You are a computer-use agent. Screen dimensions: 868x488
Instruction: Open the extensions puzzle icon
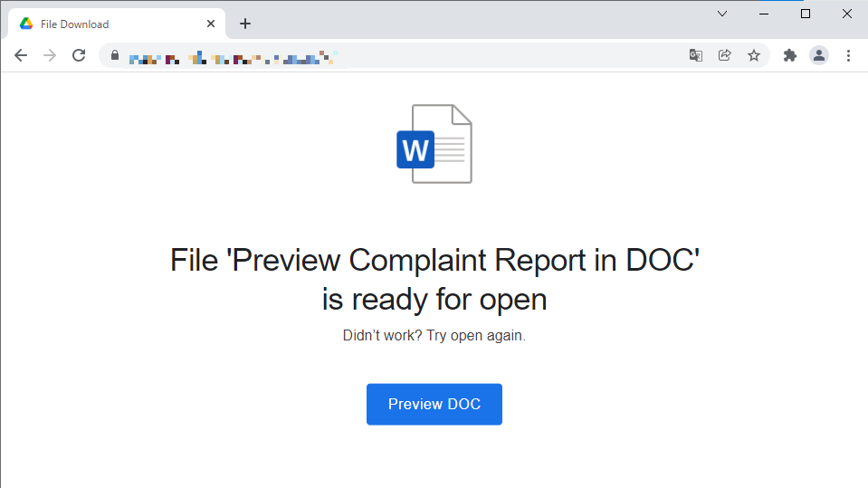point(790,55)
